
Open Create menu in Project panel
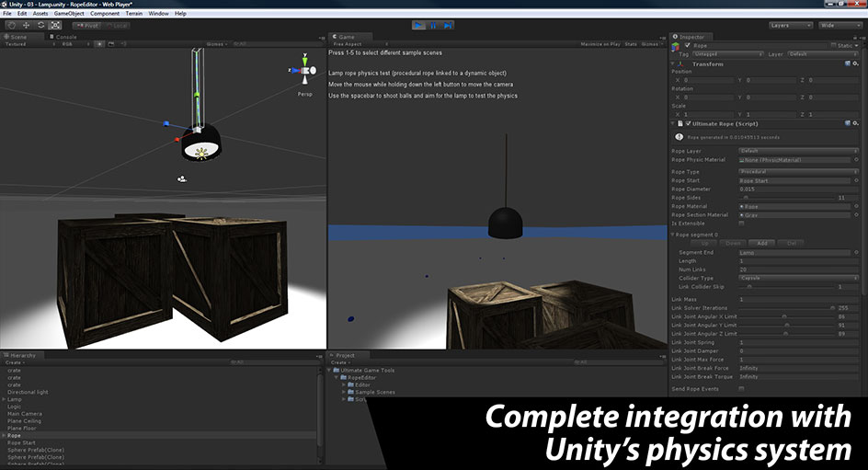340,362
